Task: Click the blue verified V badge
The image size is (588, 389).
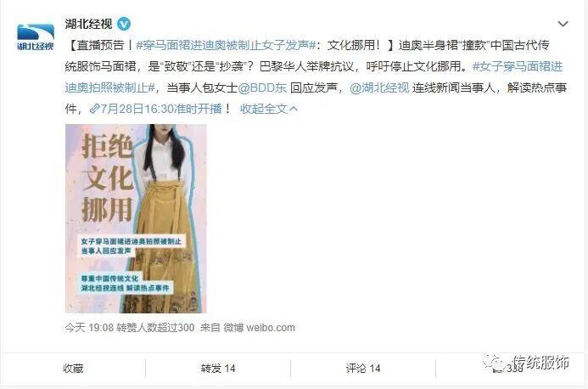Action: pos(124,24)
